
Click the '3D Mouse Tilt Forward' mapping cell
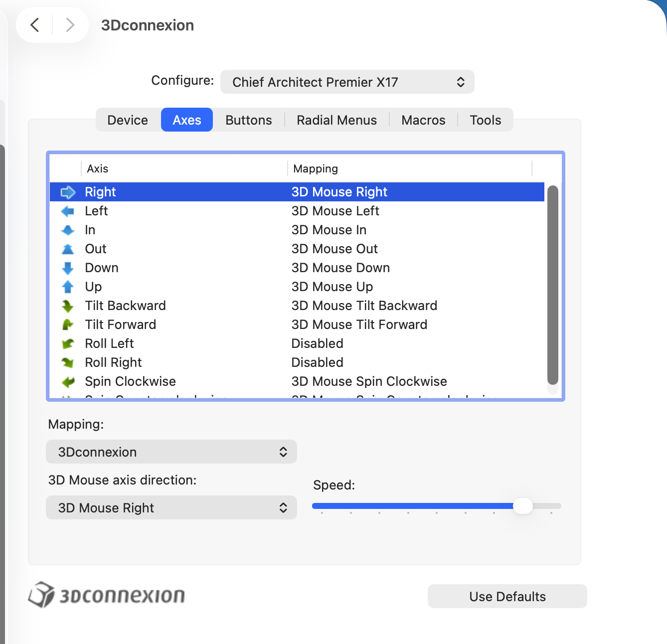click(x=359, y=324)
